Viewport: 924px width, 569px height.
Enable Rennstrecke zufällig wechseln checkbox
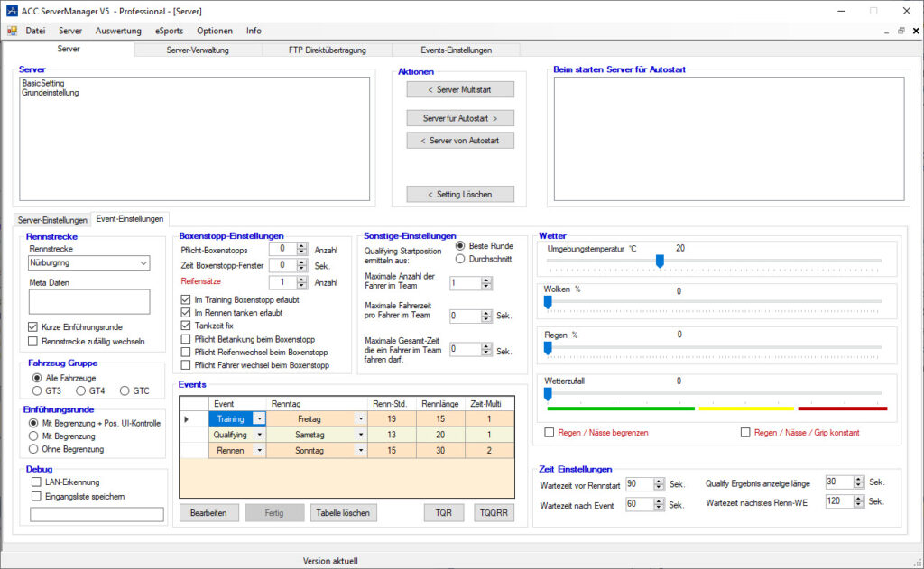[x=33, y=341]
